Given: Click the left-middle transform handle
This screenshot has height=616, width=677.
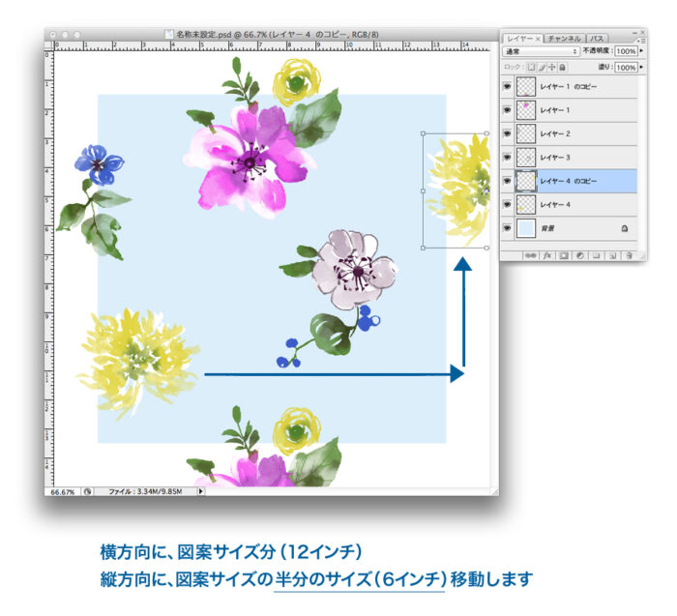Looking at the screenshot, I should coord(424,191).
